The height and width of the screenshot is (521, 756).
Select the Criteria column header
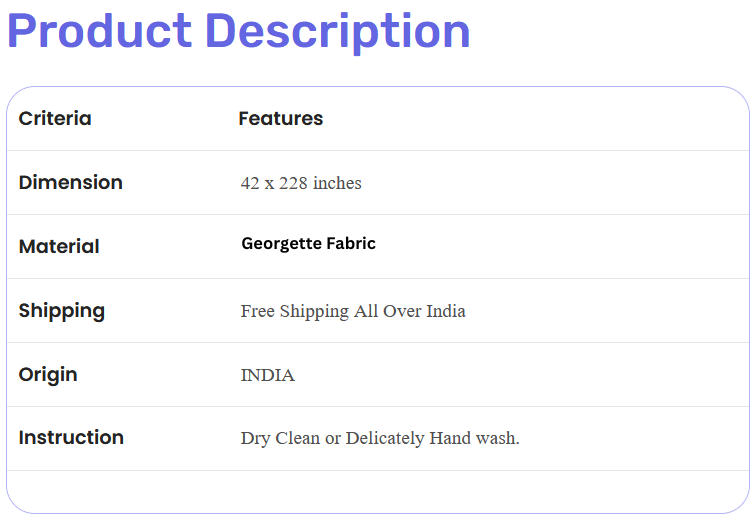(x=55, y=119)
